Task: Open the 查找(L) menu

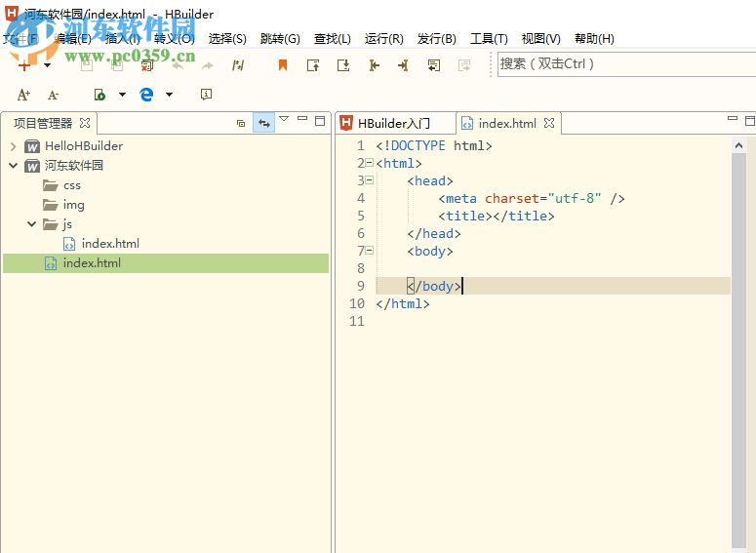Action: [333, 39]
